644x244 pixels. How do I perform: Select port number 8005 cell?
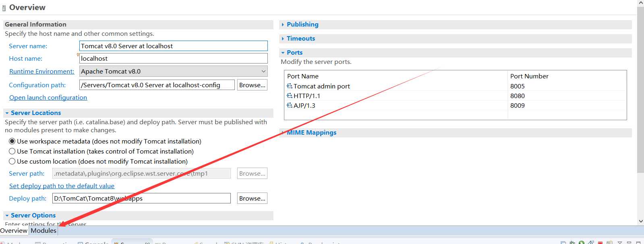click(x=518, y=86)
